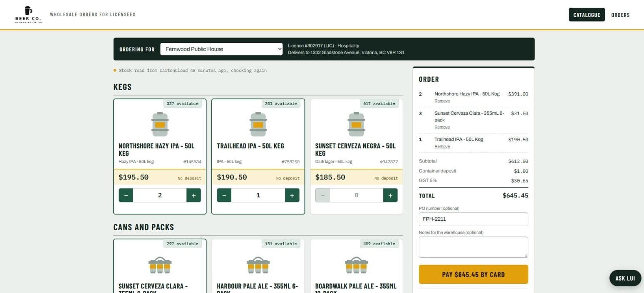Click the Kegs section heading
This screenshot has height=293, width=644.
click(122, 87)
